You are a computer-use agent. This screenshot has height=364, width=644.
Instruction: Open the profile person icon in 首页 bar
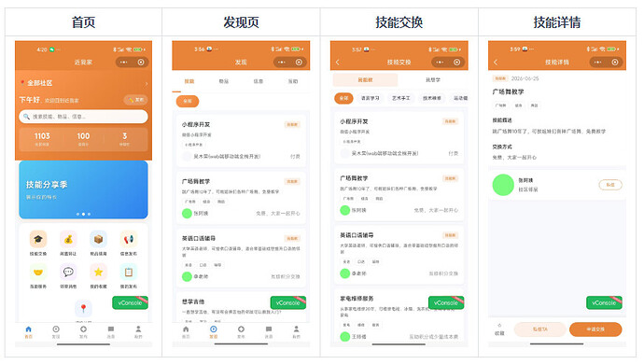point(138,329)
